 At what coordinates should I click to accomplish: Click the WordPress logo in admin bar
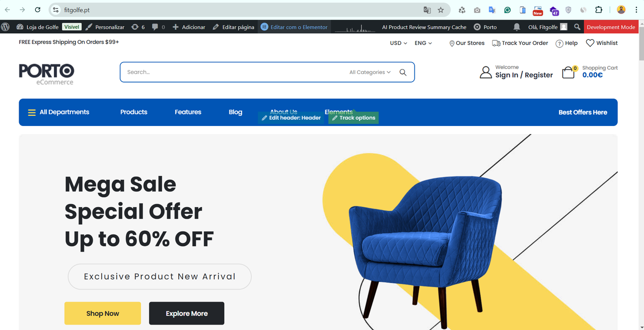pyautogui.click(x=6, y=27)
